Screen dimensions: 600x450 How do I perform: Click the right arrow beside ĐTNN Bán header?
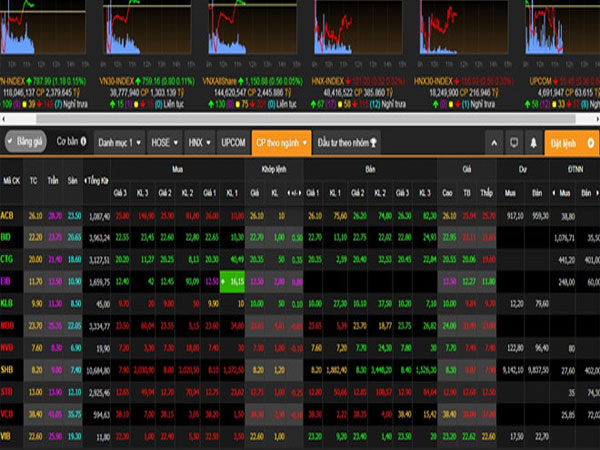tap(597, 193)
